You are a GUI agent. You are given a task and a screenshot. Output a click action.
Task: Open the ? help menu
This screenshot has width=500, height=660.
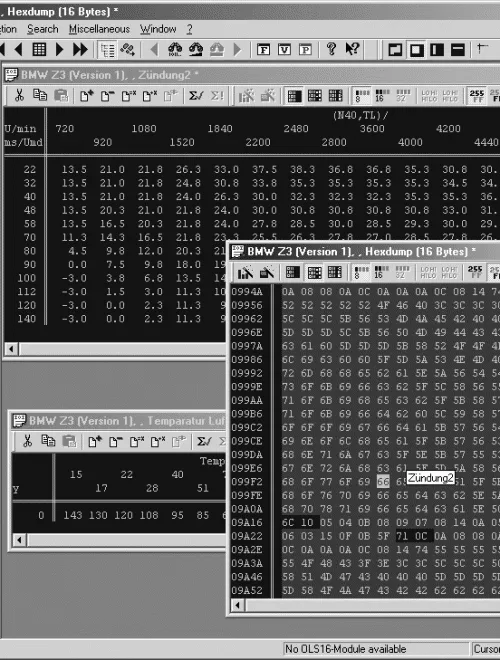click(189, 29)
